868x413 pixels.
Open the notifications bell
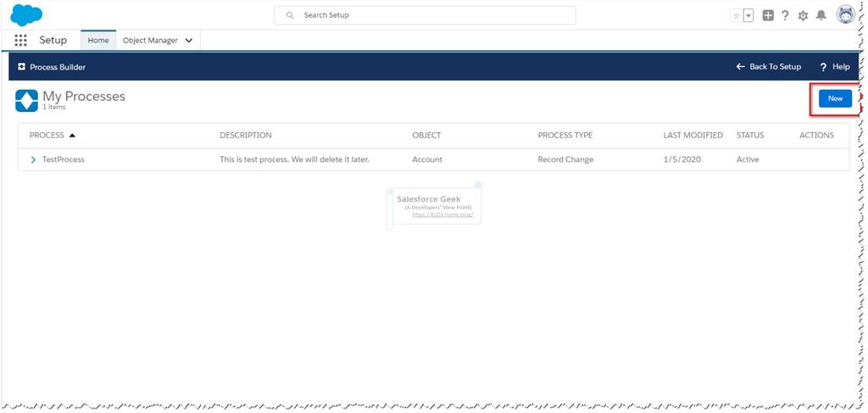821,15
